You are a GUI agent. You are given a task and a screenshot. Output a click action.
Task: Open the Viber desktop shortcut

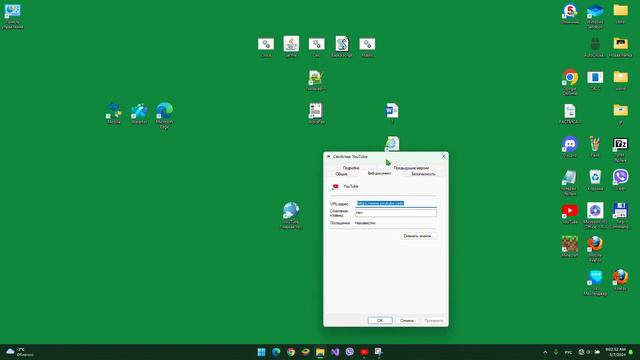point(620,178)
